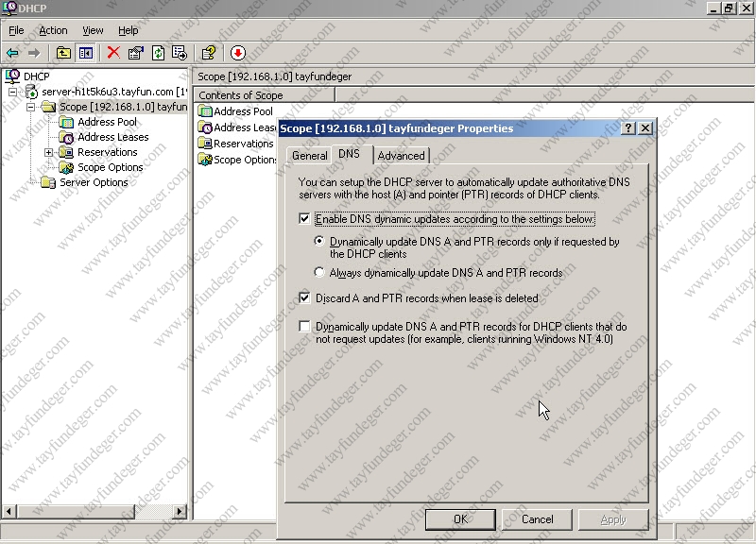This screenshot has width=756, height=544.
Task: Click the Refresh toolbar icon
Action: click(x=158, y=53)
